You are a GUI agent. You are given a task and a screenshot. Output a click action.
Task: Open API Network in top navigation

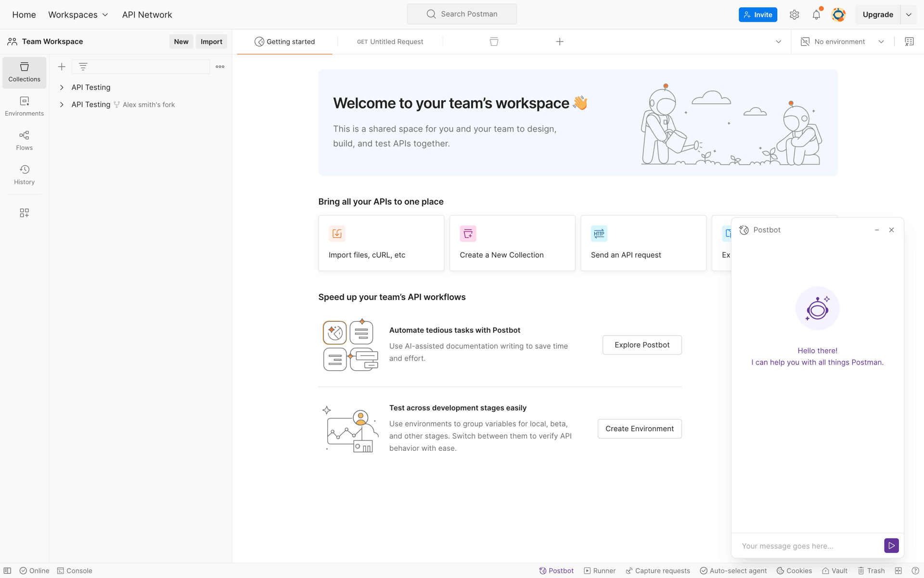pos(147,14)
